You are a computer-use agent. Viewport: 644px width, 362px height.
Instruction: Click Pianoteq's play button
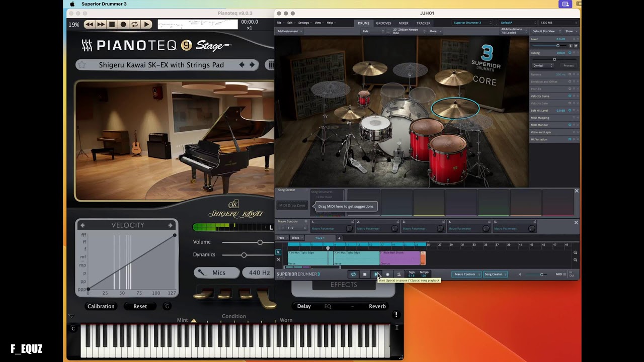146,24
